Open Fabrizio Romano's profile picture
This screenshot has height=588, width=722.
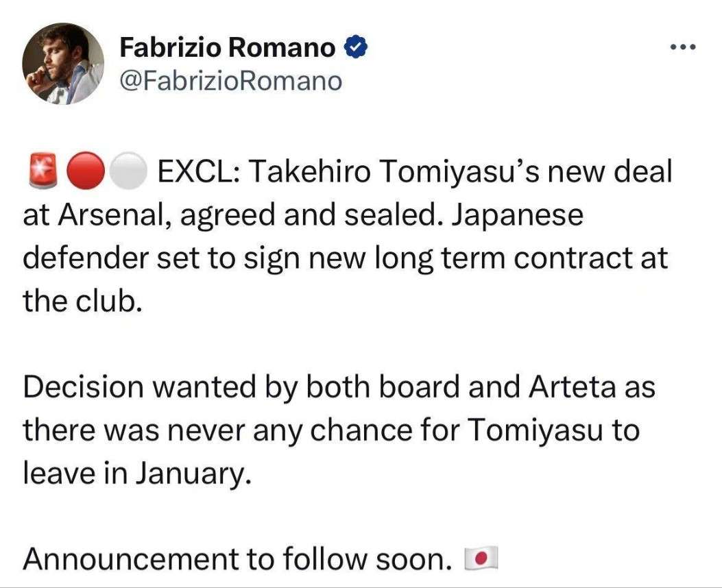tap(63, 63)
